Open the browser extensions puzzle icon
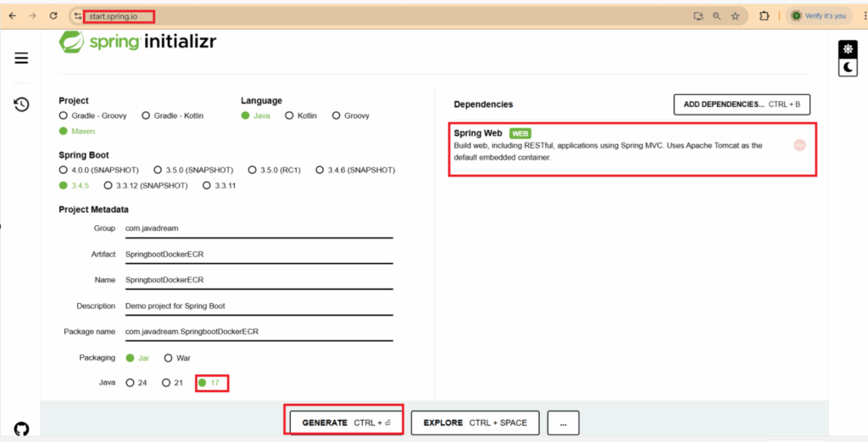The height and width of the screenshot is (442, 868). coord(764,16)
